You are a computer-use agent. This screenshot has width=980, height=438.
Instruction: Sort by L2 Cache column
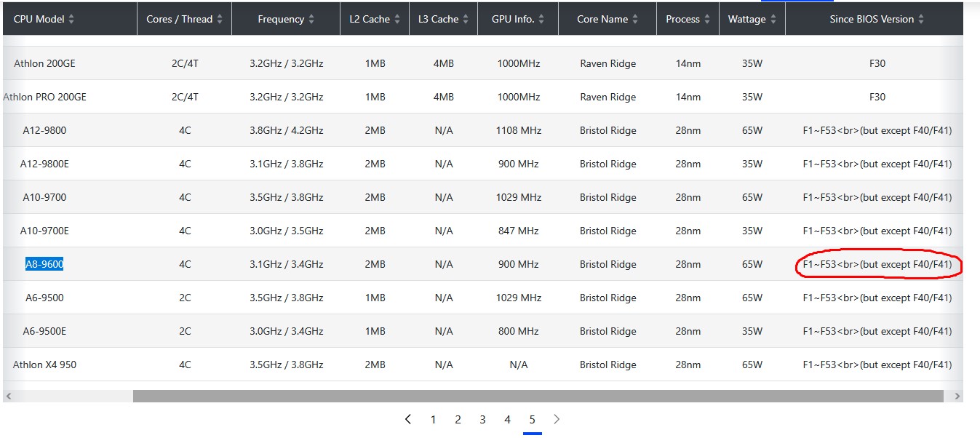point(397,20)
